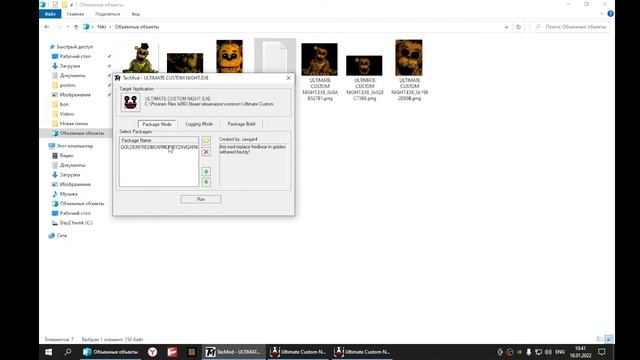
Task: Open the Вид ribbon tab in Explorer
Action: (136, 14)
